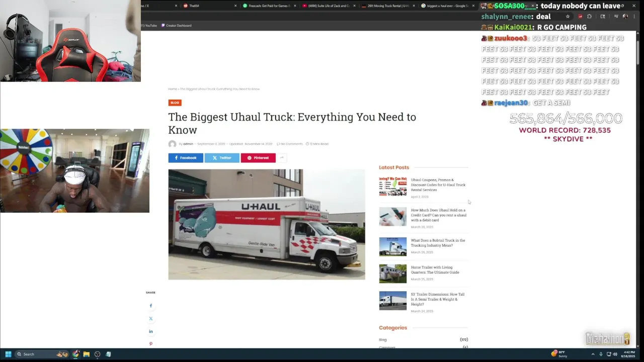This screenshot has width=644, height=362.
Task: Open YouTube bookmark in bookmarks bar
Action: [150, 26]
